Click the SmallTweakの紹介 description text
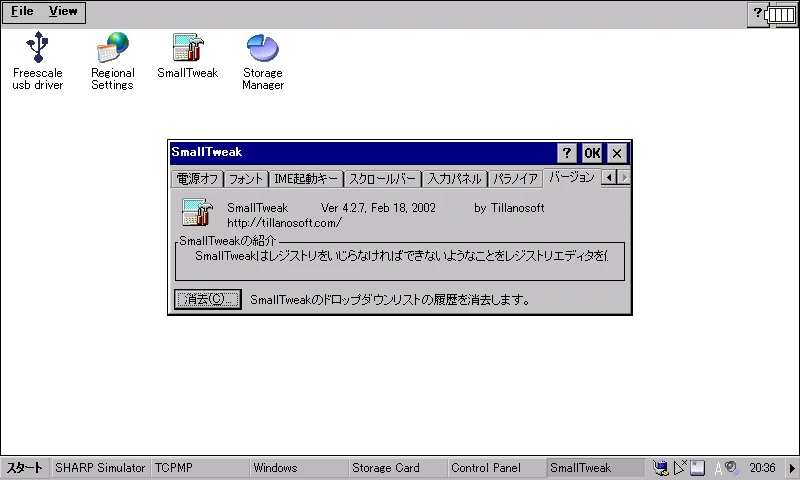This screenshot has height=480, width=800. point(401,256)
